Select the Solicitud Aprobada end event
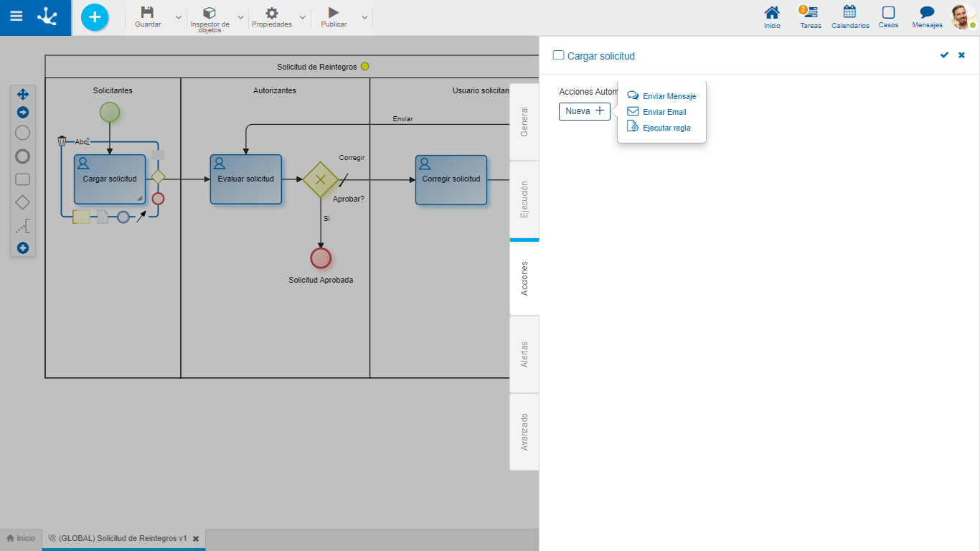The image size is (980, 551). (x=321, y=258)
